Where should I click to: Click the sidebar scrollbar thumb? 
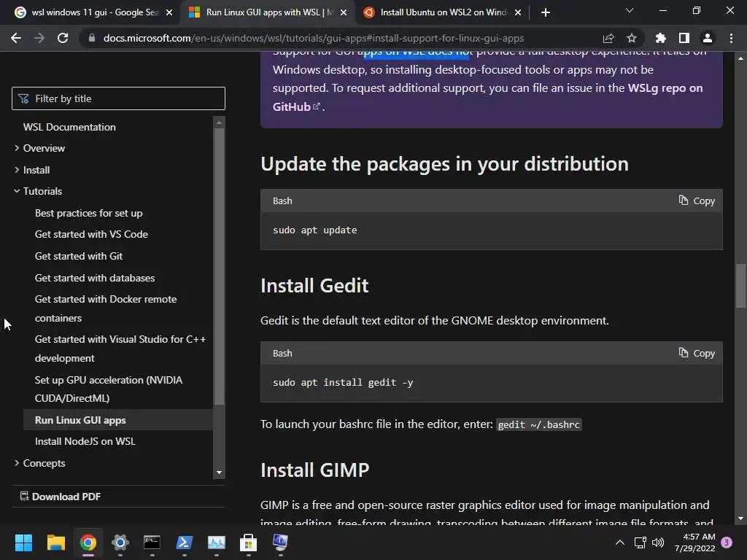click(x=219, y=267)
